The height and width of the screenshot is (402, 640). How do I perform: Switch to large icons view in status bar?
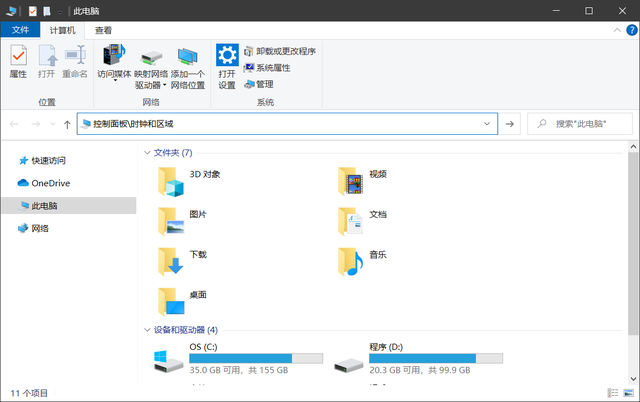(x=627, y=393)
